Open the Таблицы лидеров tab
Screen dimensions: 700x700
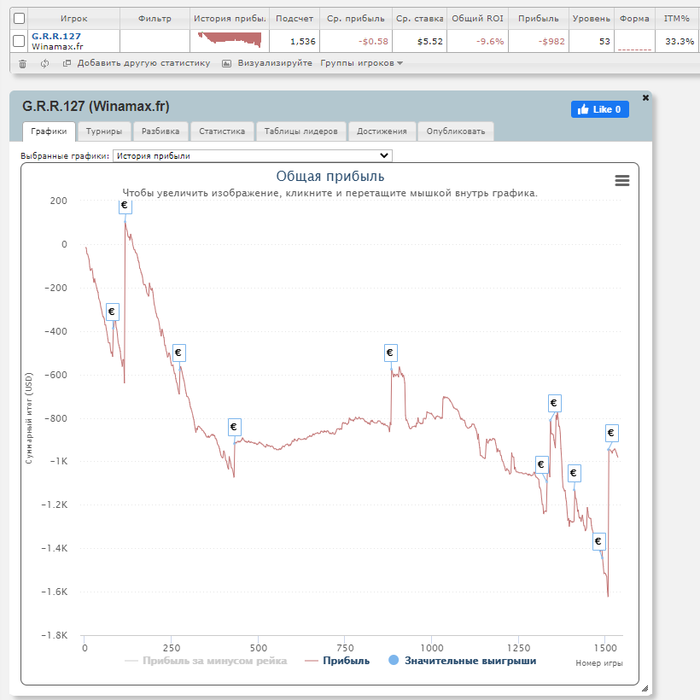301,131
